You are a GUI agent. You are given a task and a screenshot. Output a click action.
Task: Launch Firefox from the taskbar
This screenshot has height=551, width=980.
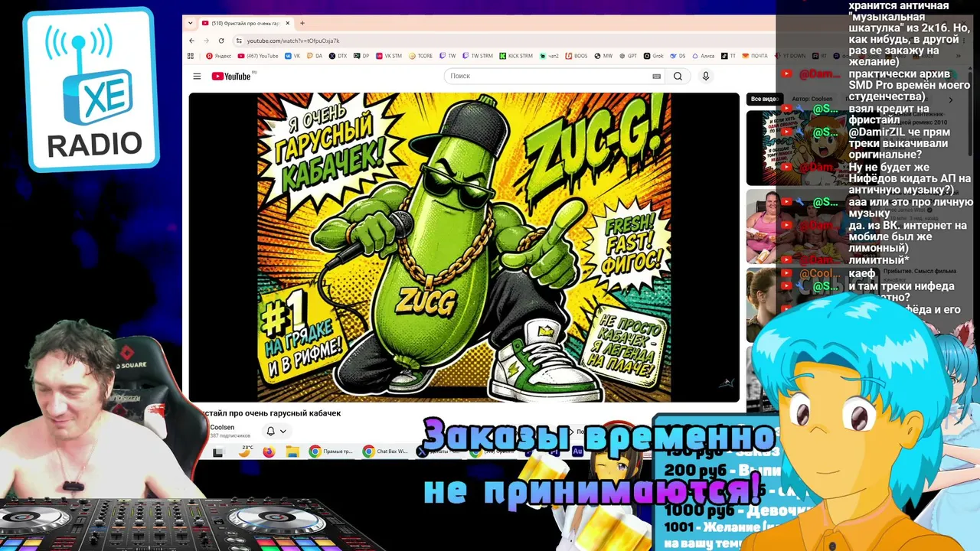(x=269, y=452)
